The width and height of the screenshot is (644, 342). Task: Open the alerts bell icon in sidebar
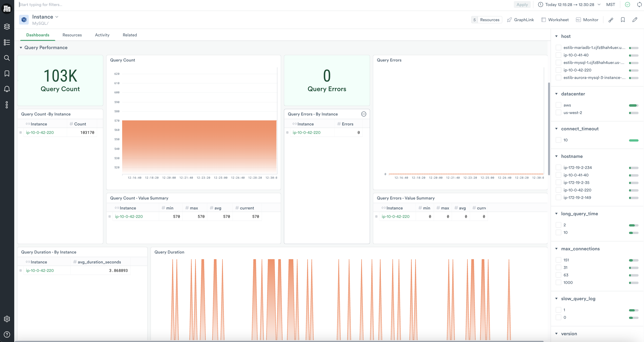click(x=7, y=89)
